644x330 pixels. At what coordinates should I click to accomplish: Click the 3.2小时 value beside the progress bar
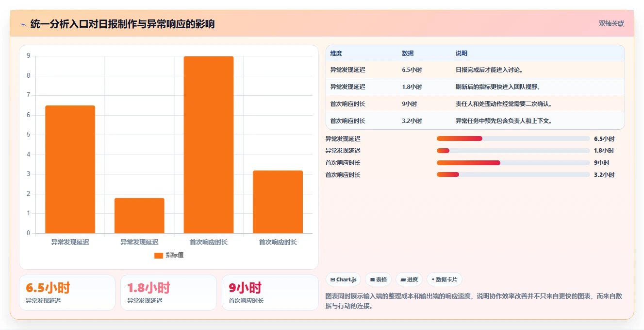[604, 175]
